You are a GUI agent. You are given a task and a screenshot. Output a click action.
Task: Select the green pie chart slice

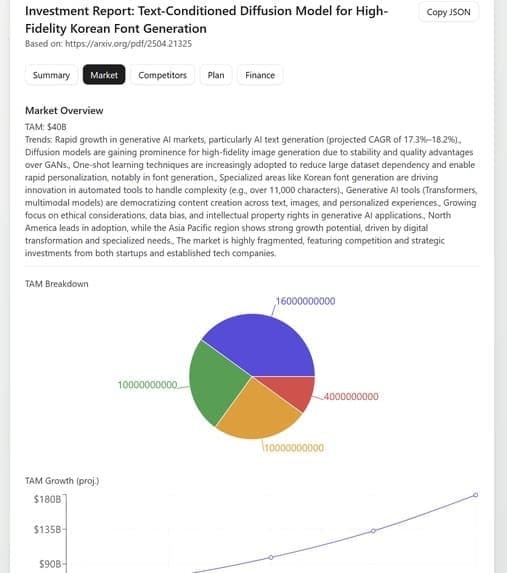(216, 382)
